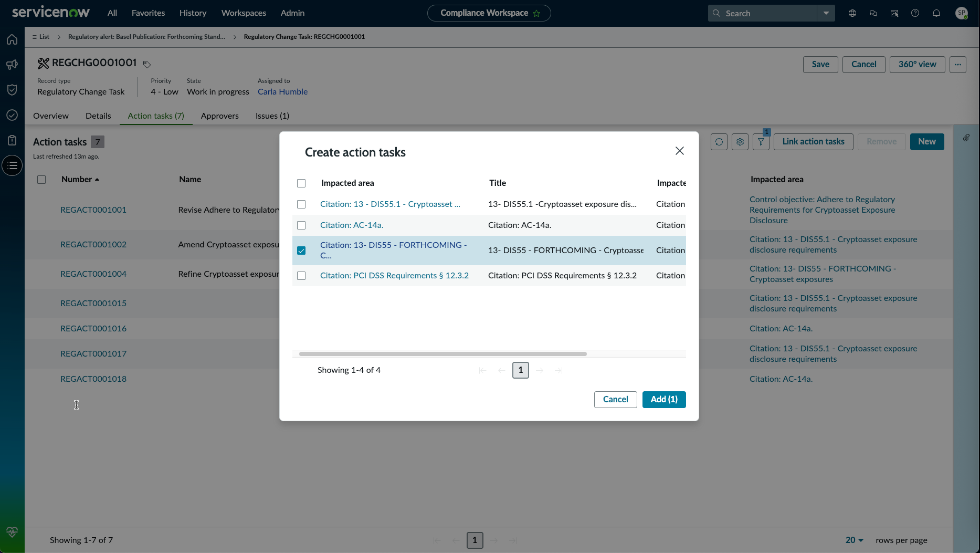Toggle select-all checkbox in dialog header
This screenshot has width=980, height=553.
click(301, 183)
